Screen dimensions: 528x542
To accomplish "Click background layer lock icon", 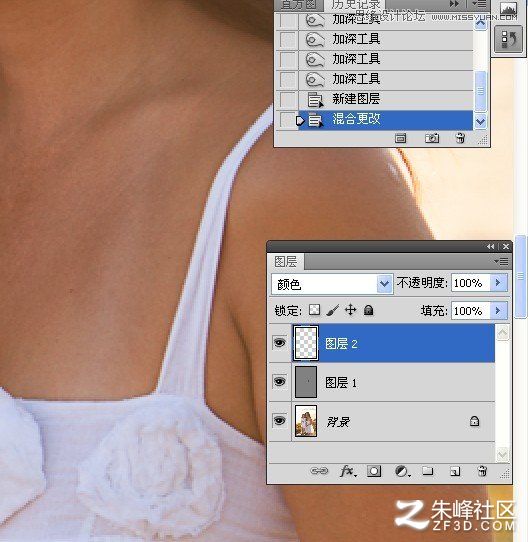I will point(474,421).
